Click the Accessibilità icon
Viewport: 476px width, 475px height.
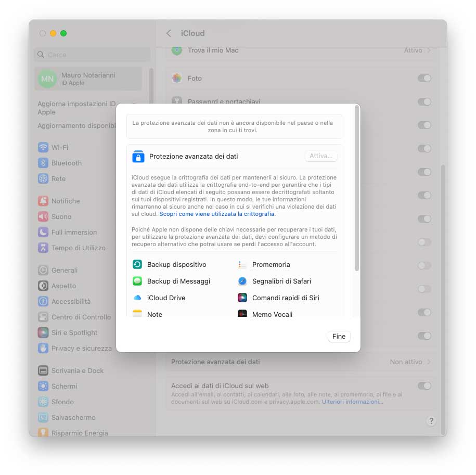click(x=43, y=301)
